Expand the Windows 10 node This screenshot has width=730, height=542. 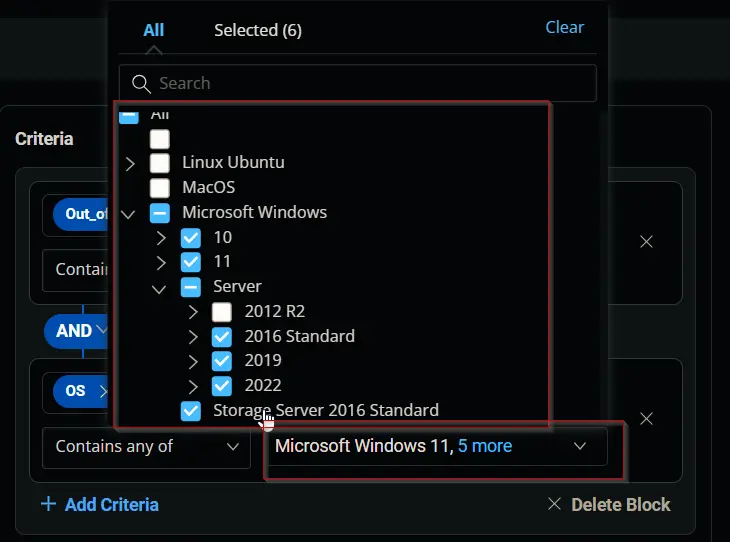click(x=161, y=238)
